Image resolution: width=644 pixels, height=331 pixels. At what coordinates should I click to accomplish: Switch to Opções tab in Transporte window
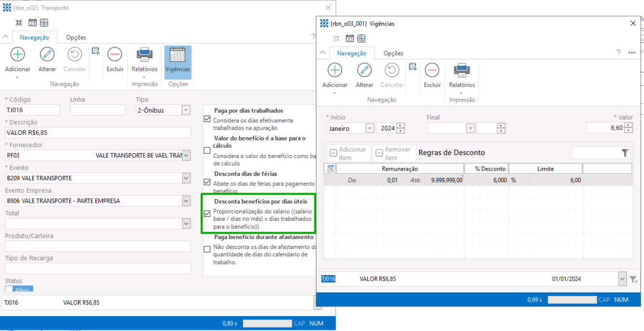pyautogui.click(x=76, y=38)
